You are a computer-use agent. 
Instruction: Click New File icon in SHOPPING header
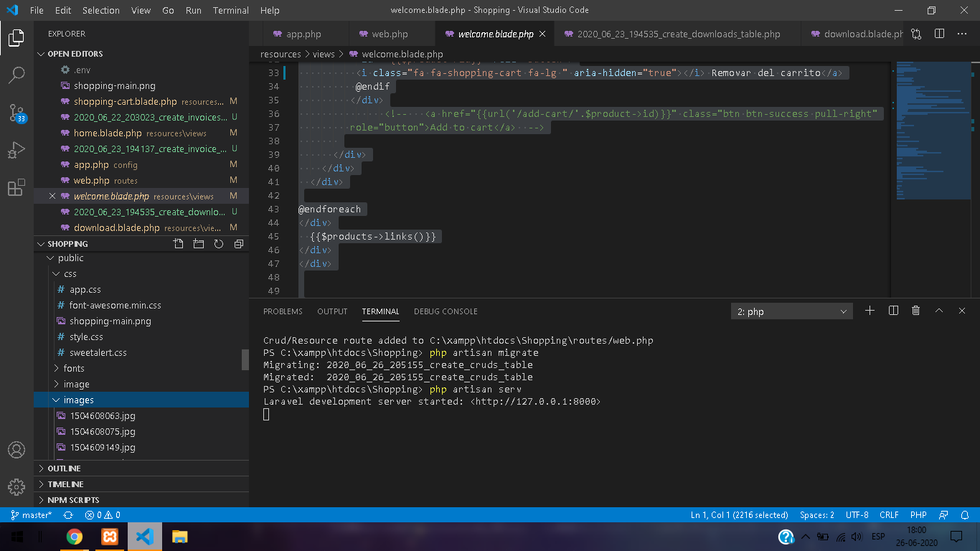point(179,244)
